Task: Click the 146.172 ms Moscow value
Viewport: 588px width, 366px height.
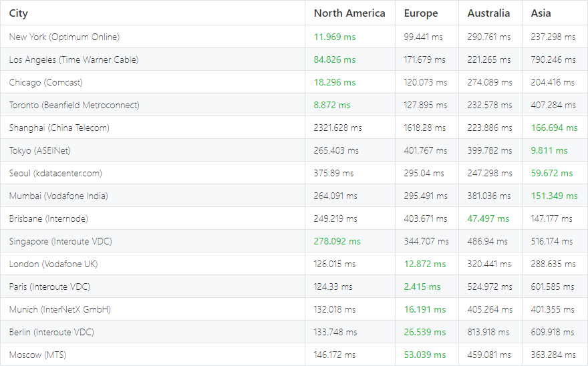Action: click(335, 355)
